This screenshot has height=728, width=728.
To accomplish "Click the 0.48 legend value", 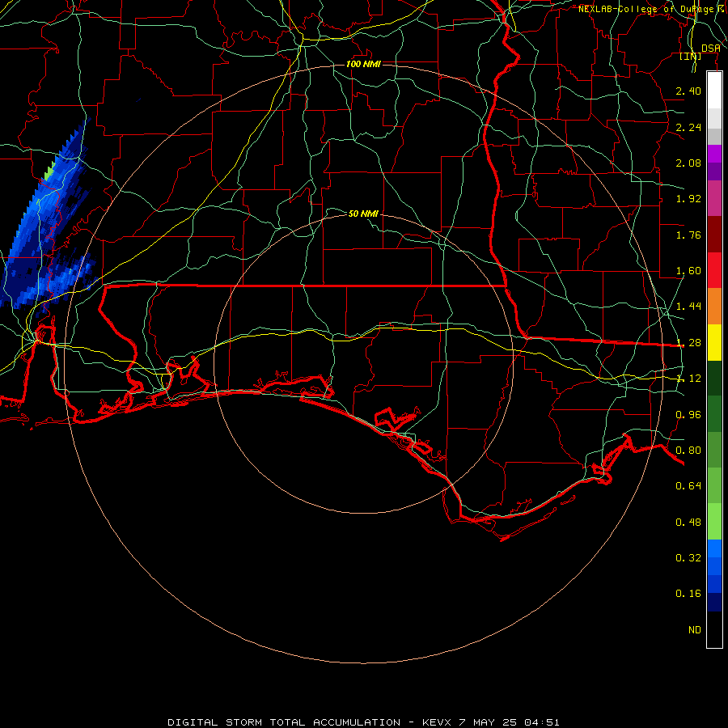I will point(688,523).
